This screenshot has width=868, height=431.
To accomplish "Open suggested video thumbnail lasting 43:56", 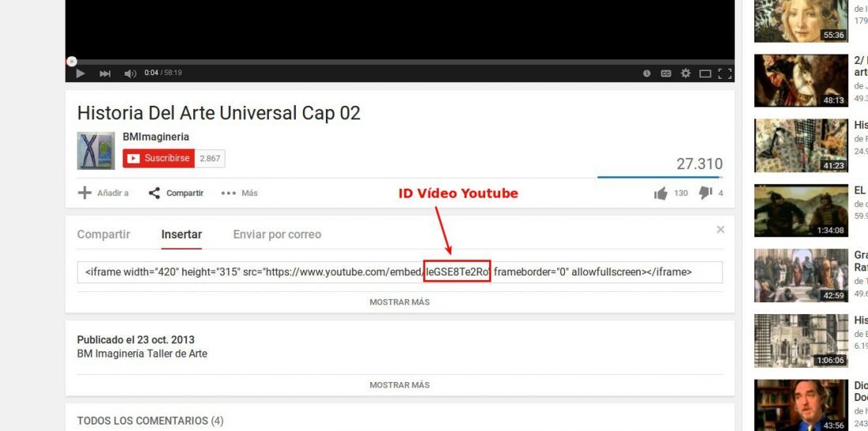I will click(x=801, y=405).
